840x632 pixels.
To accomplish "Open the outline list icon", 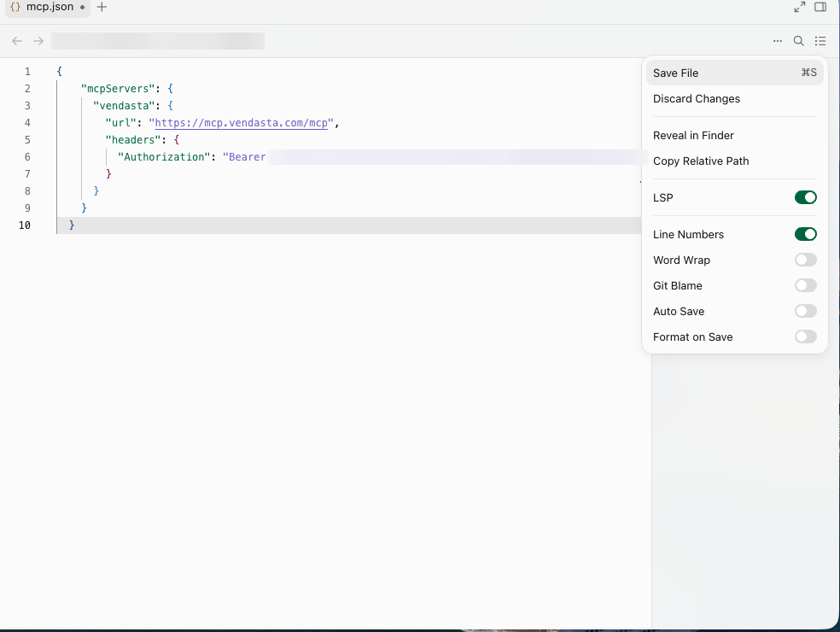I will point(820,41).
